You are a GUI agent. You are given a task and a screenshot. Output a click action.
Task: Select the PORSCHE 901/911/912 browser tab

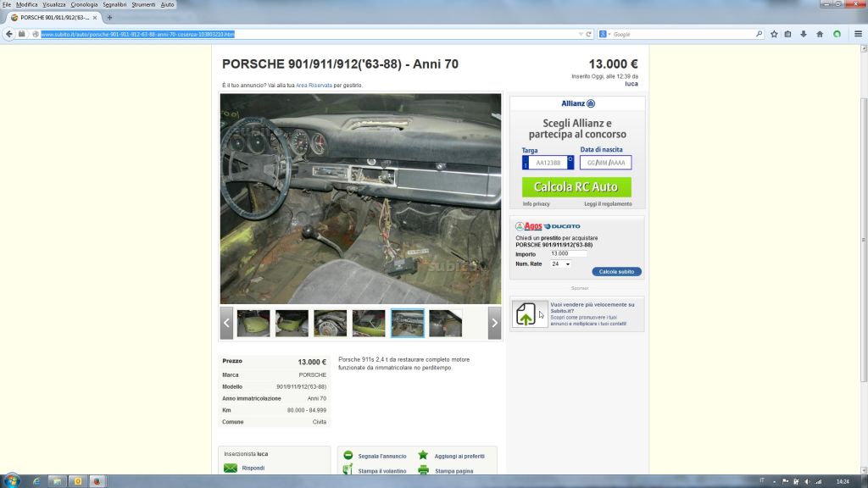(54, 18)
